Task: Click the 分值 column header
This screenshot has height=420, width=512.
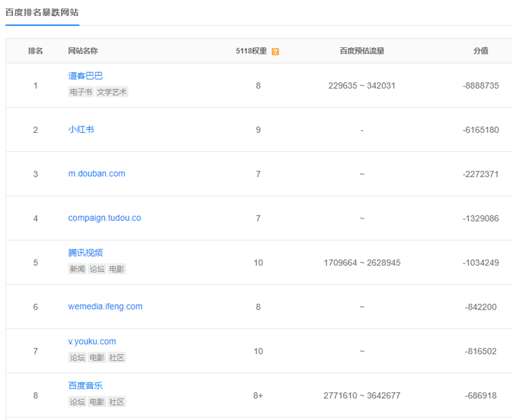Action: click(481, 51)
